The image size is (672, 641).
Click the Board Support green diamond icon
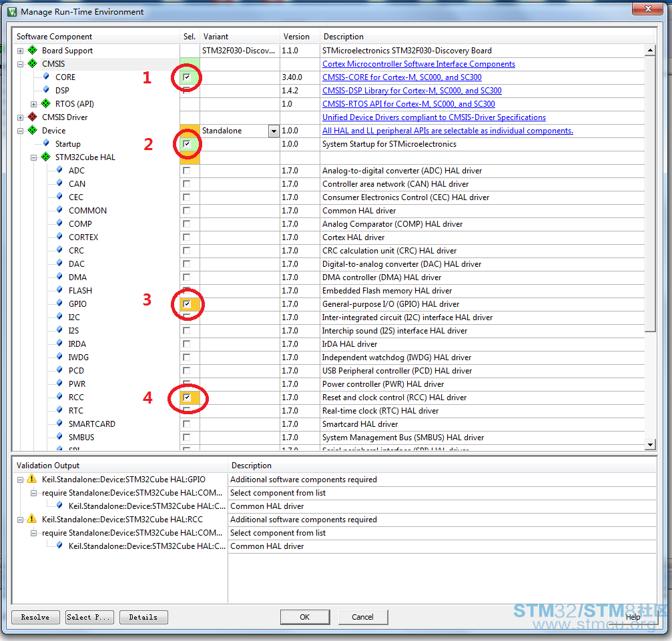click(x=33, y=50)
